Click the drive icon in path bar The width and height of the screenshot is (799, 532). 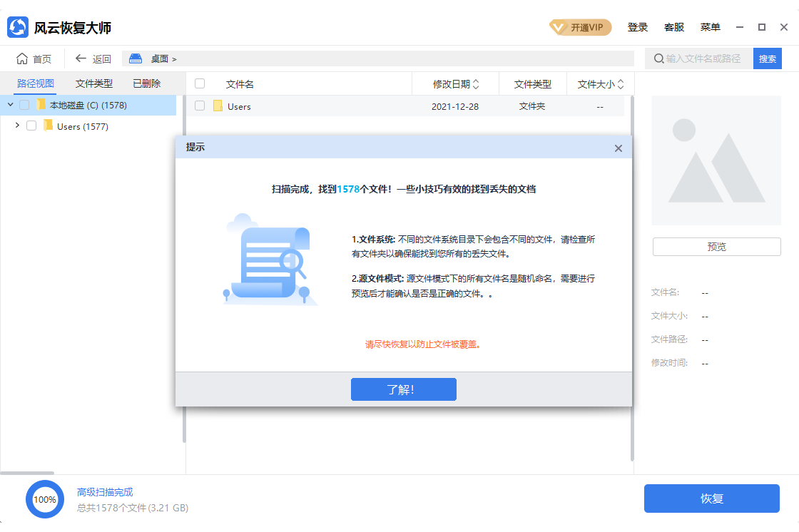(136, 58)
